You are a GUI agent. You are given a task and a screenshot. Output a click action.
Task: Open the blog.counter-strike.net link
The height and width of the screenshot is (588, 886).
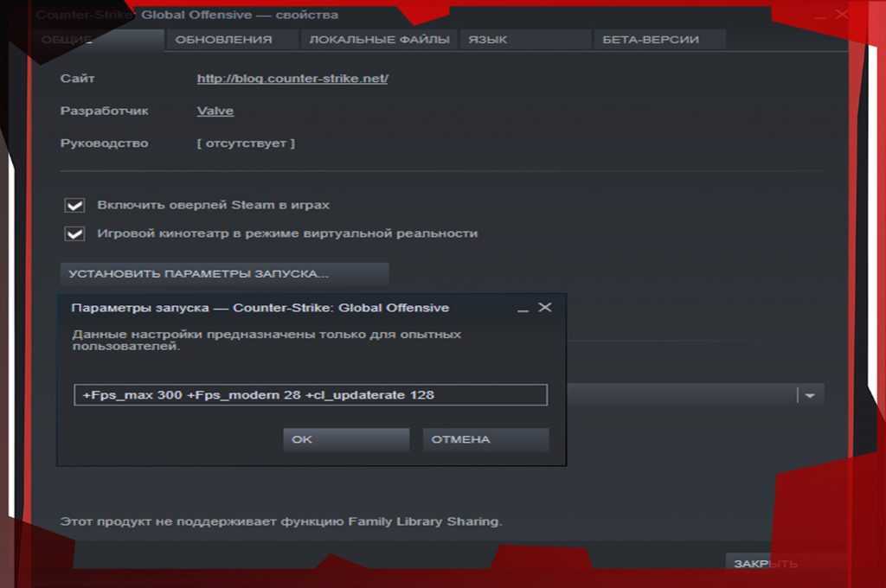coord(292,79)
